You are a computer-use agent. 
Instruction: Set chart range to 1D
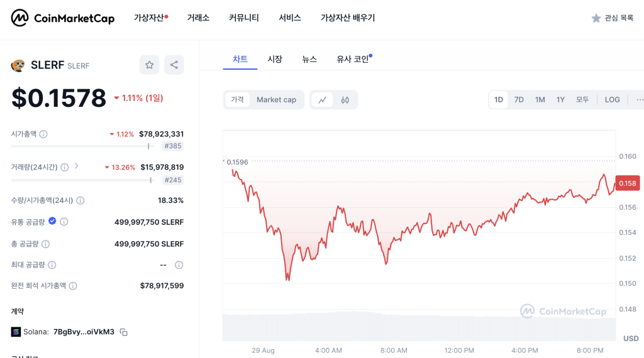pyautogui.click(x=499, y=100)
